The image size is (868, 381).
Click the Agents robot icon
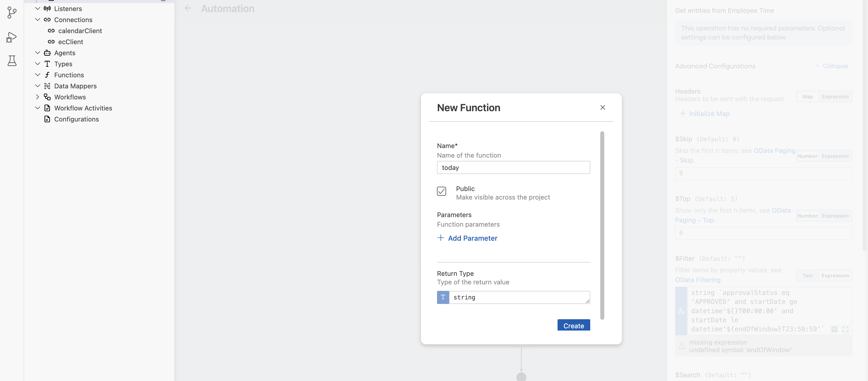[x=47, y=53]
